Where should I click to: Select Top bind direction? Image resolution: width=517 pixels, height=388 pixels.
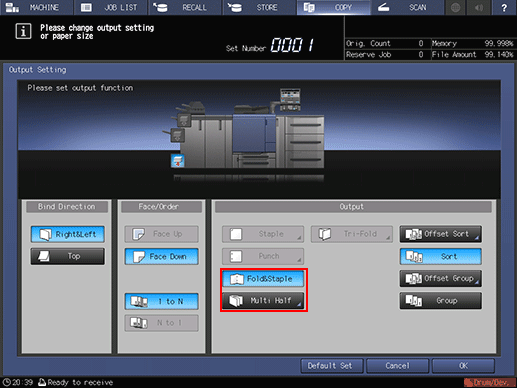pyautogui.click(x=68, y=256)
